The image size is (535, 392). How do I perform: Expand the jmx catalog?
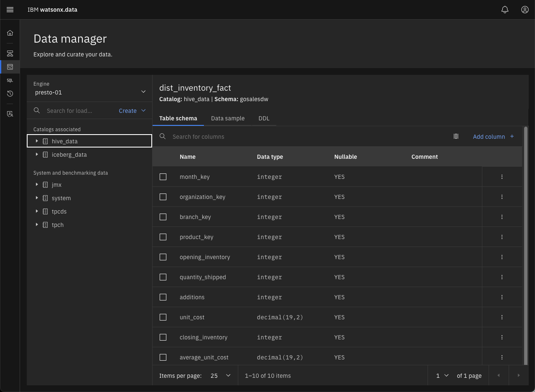click(x=37, y=185)
